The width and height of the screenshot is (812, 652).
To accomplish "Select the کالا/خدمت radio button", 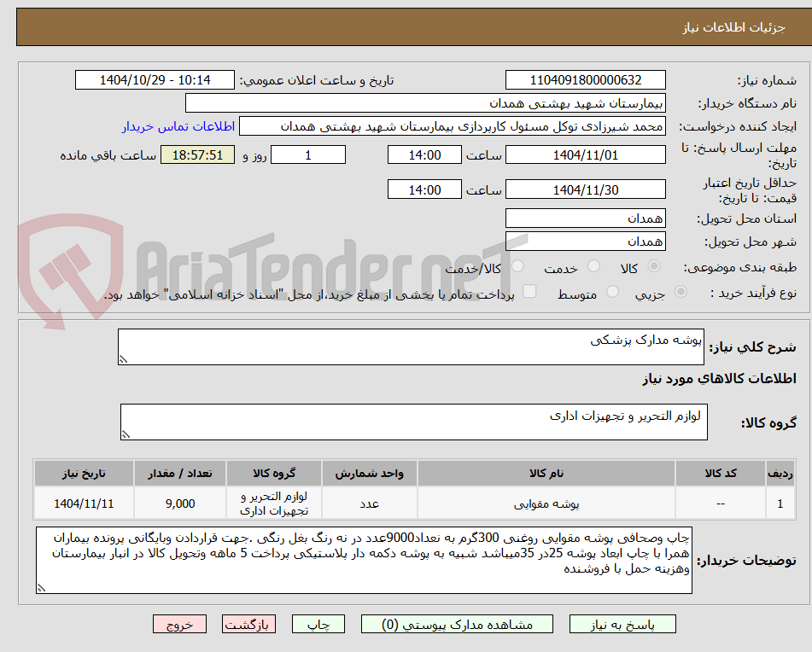I will [x=517, y=266].
